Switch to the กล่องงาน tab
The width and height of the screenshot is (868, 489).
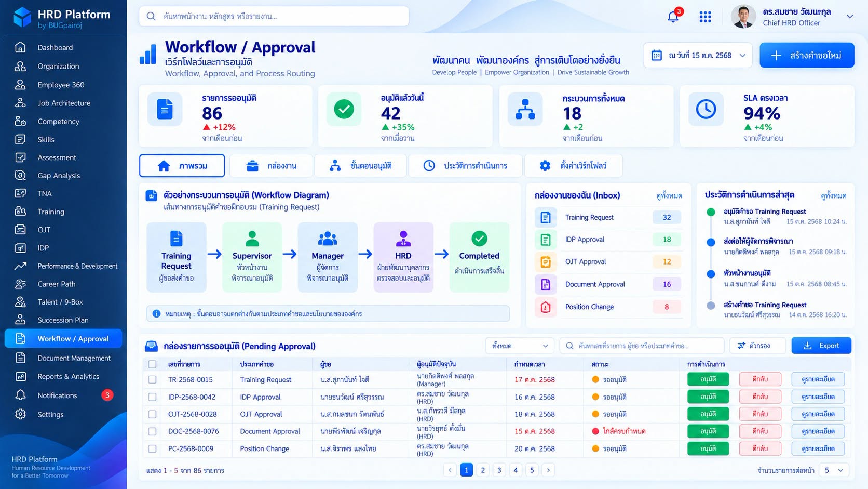pyautogui.click(x=272, y=166)
